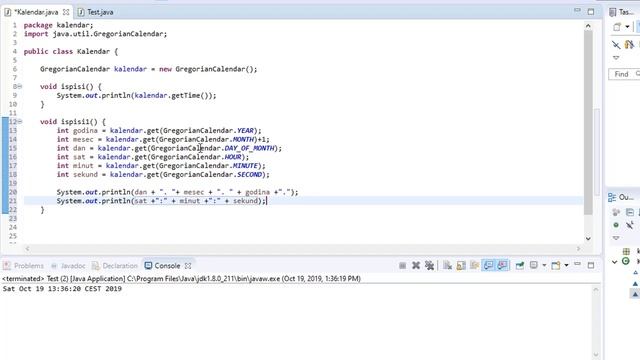Switch to the Declaration tab
Screen dimensions: 640x360
pyautogui.click(x=115, y=266)
